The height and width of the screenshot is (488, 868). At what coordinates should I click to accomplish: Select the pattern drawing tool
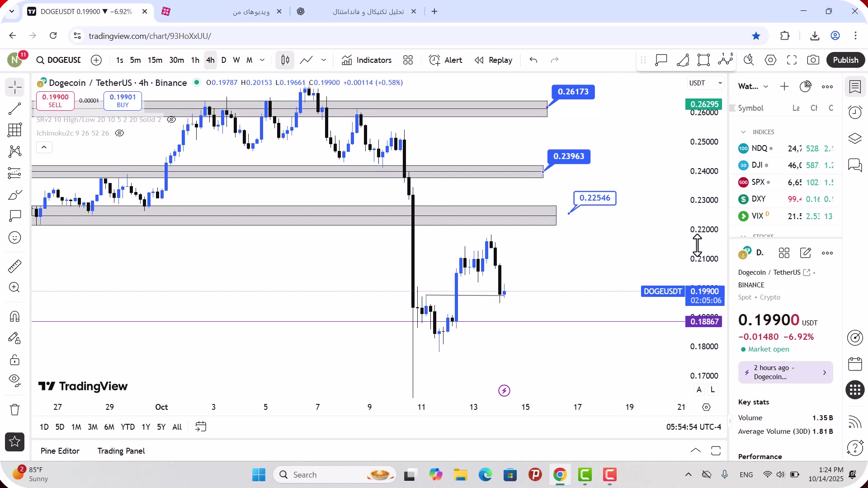tap(14, 151)
